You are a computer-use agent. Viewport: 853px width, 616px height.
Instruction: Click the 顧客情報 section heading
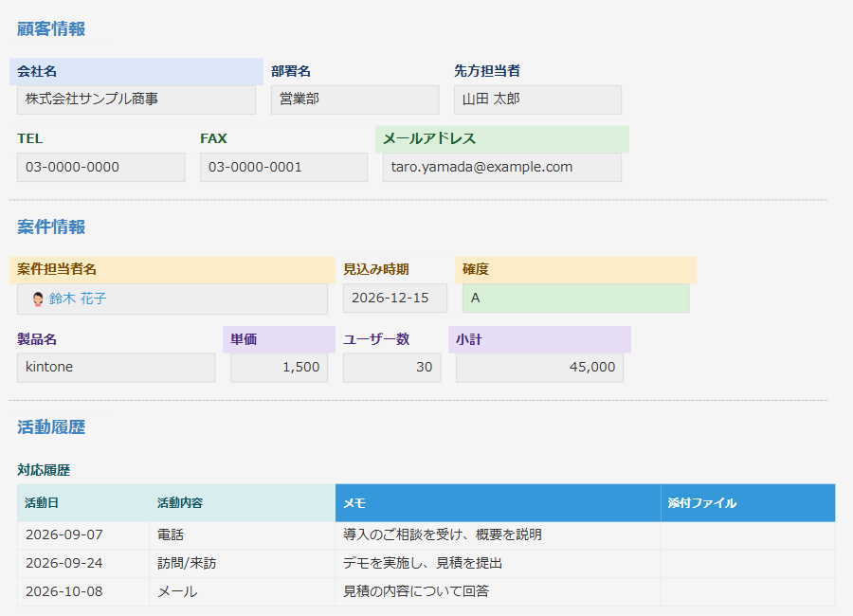(x=51, y=28)
